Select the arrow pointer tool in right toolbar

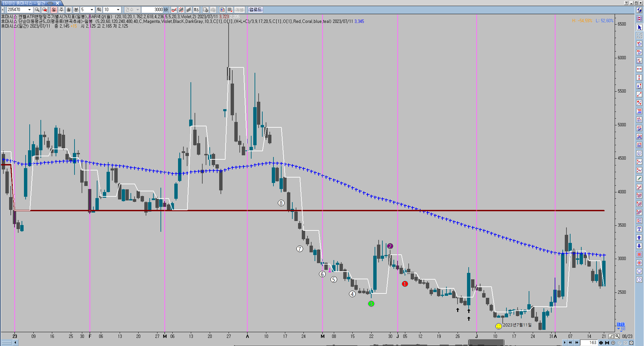point(639,27)
